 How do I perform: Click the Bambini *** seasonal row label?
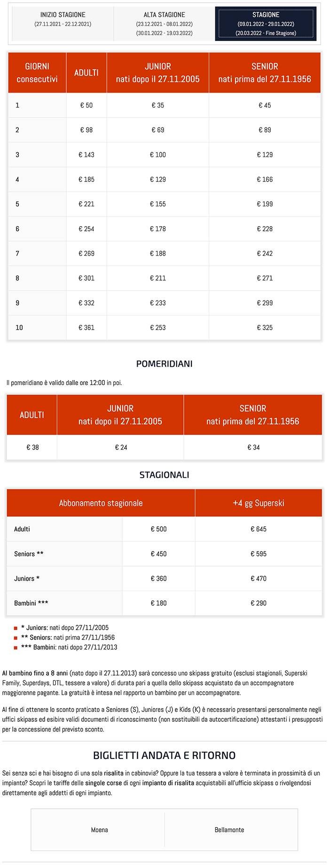tap(31, 603)
